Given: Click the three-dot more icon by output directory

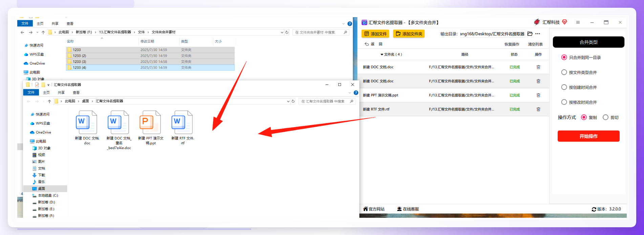Looking at the screenshot, I should pyautogui.click(x=538, y=34).
